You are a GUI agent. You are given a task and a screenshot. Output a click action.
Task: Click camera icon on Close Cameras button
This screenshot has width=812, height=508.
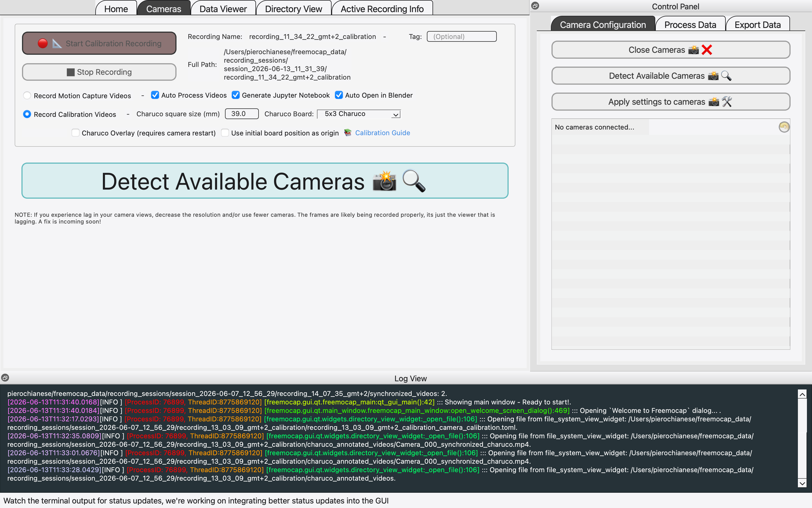coord(693,50)
